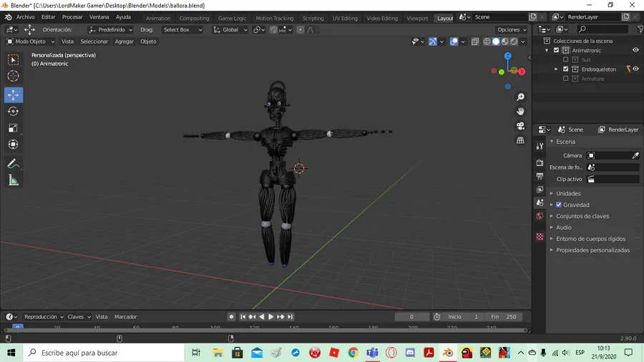Enable the Suit collection checkbox
This screenshot has width=644, height=362.
tap(566, 59)
